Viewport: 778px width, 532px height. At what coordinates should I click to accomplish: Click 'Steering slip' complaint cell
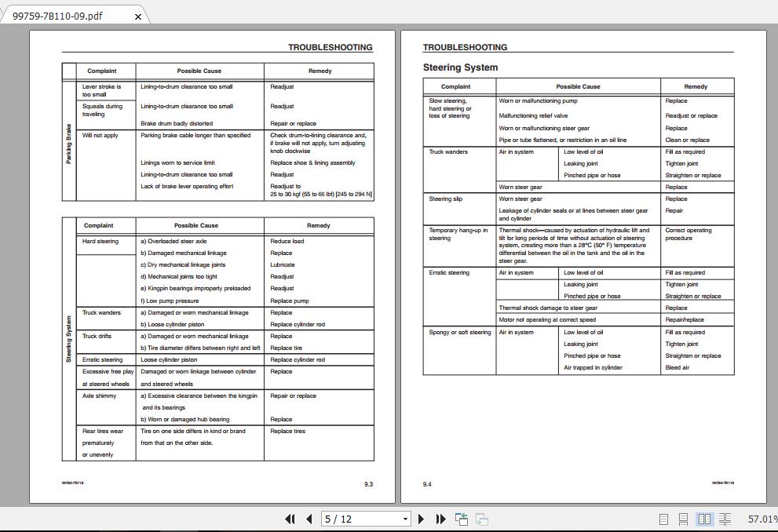445,199
